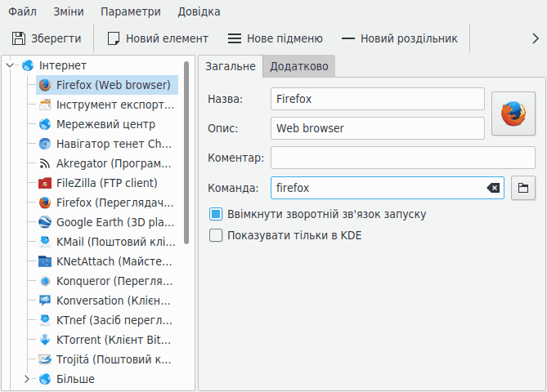Click the large Firefox icon button

coord(513,114)
